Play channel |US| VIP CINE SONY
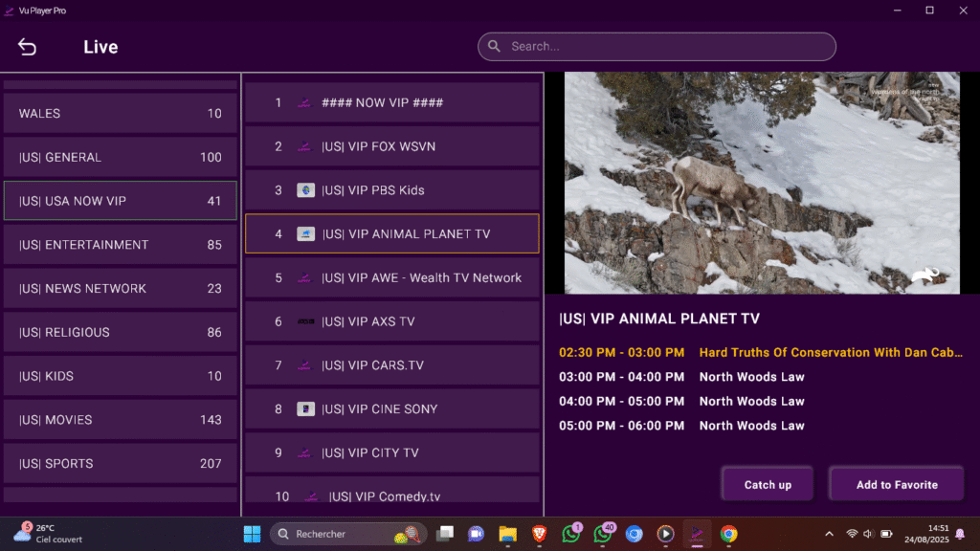The height and width of the screenshot is (551, 980). 391,408
